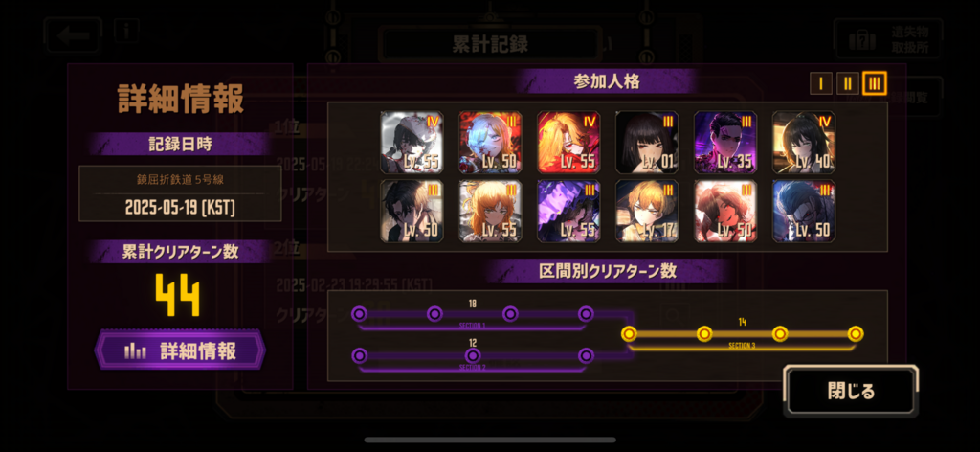The height and width of the screenshot is (452, 980).
Task: Open the purple 詳細情報 button
Action: [180, 350]
